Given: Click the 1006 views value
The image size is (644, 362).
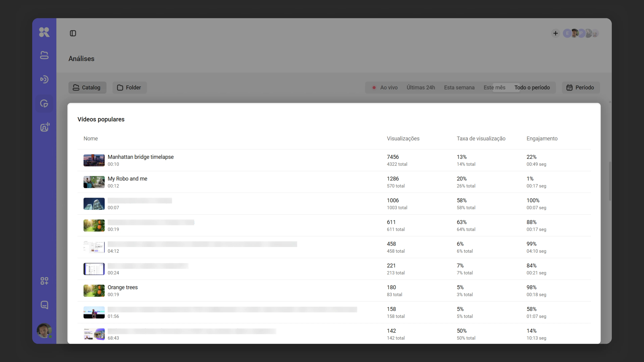Looking at the screenshot, I should pyautogui.click(x=393, y=200).
